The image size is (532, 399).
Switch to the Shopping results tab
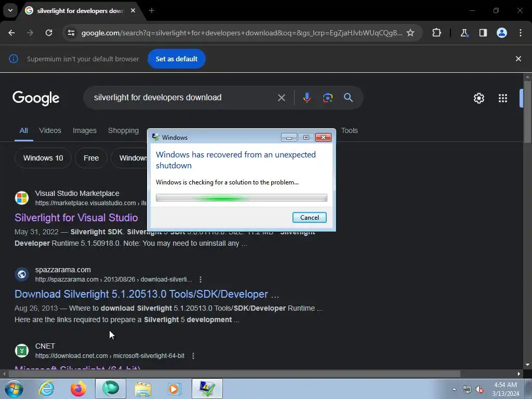pos(124,130)
